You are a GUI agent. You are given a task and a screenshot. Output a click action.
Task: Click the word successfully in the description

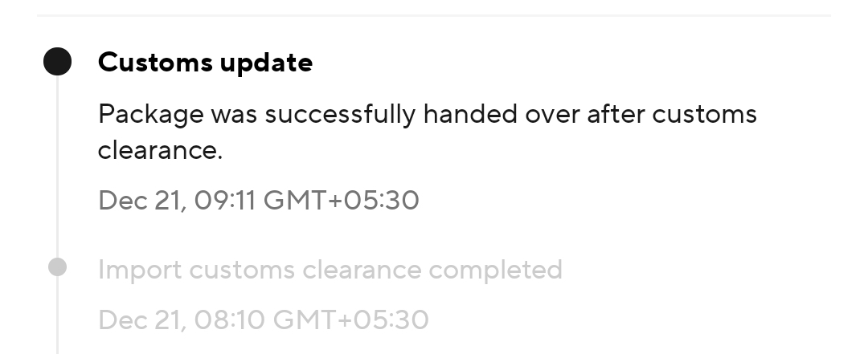coord(340,115)
